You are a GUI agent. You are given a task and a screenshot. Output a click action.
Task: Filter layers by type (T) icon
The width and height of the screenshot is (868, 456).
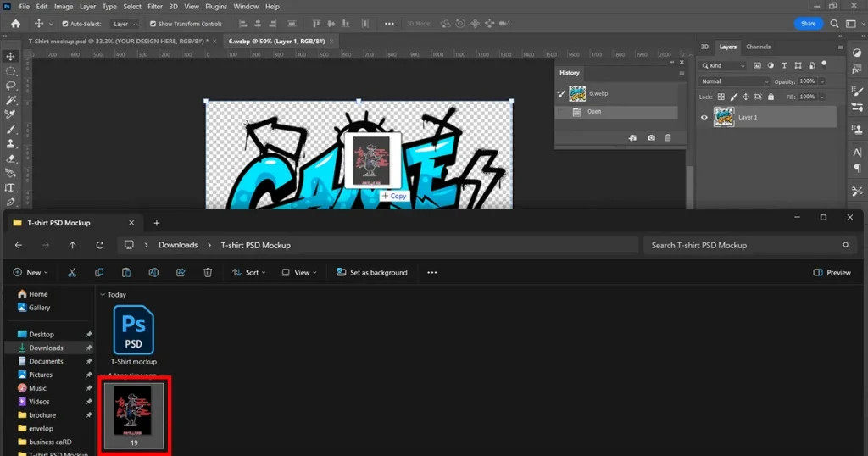(x=784, y=65)
